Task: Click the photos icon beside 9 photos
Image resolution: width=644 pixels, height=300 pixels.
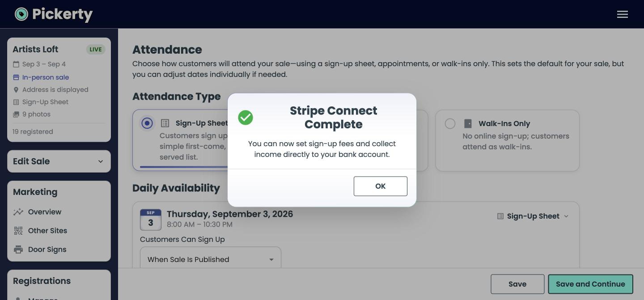Action: [16, 114]
